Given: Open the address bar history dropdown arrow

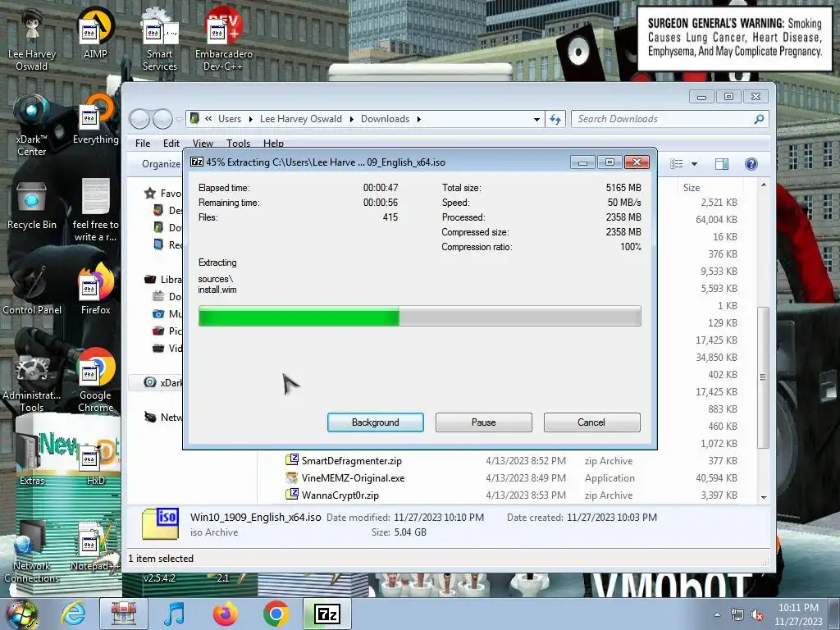Looking at the screenshot, I should click(x=536, y=120).
